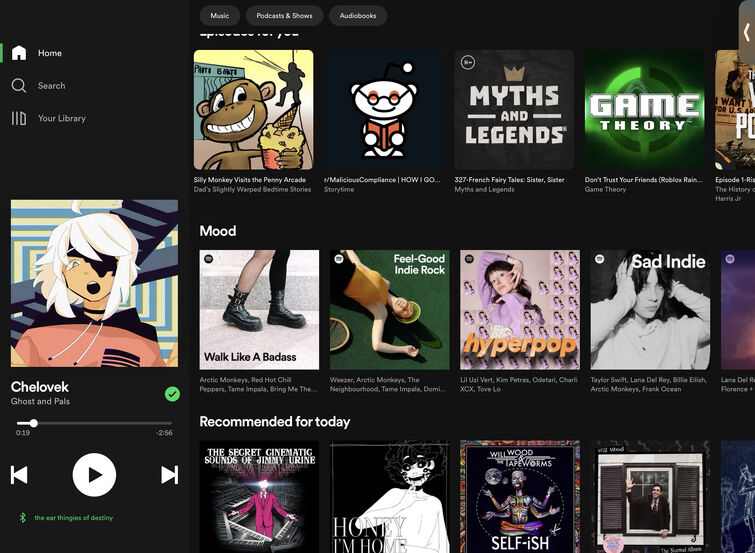Select the Music filter chip

pyautogui.click(x=220, y=15)
